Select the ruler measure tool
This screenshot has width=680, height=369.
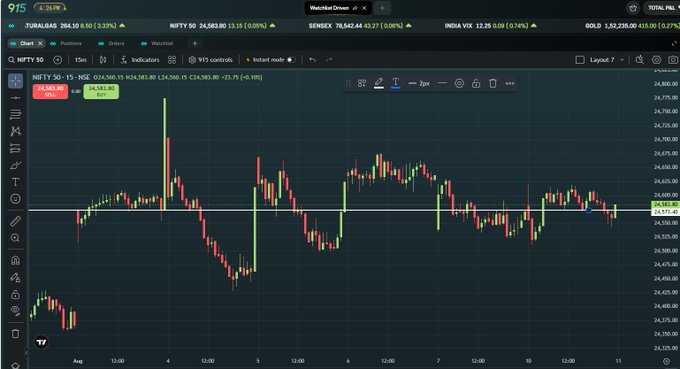pyautogui.click(x=15, y=221)
